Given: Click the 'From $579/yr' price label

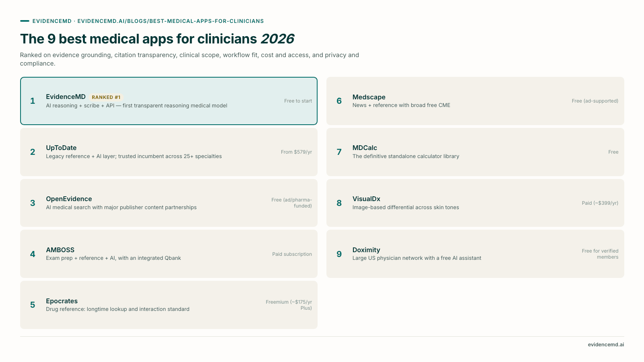Looking at the screenshot, I should (296, 152).
